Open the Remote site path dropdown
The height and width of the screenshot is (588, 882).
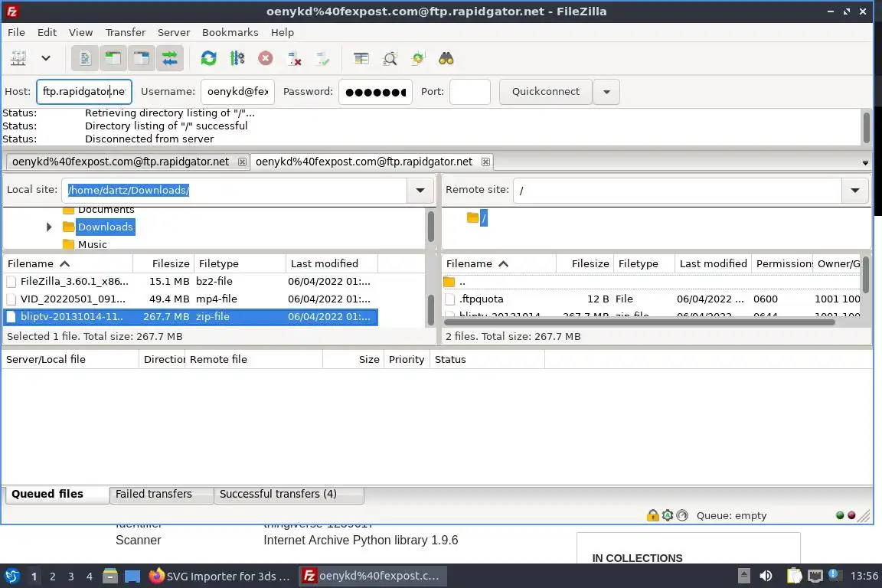point(855,190)
